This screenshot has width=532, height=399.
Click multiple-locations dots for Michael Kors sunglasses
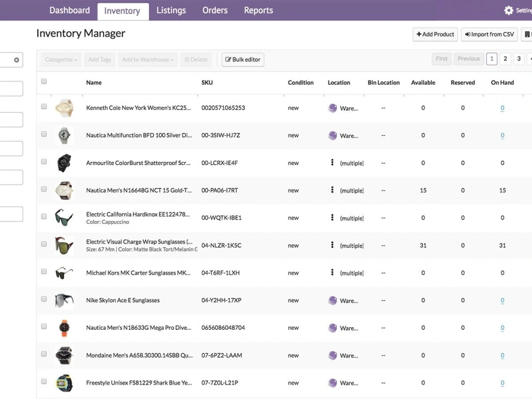pyautogui.click(x=332, y=272)
